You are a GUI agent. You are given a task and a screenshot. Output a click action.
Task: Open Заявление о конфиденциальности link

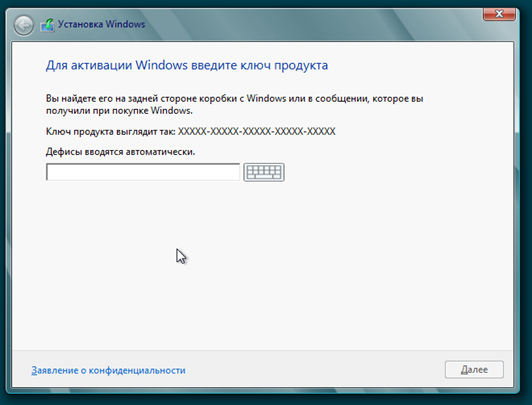tap(108, 370)
